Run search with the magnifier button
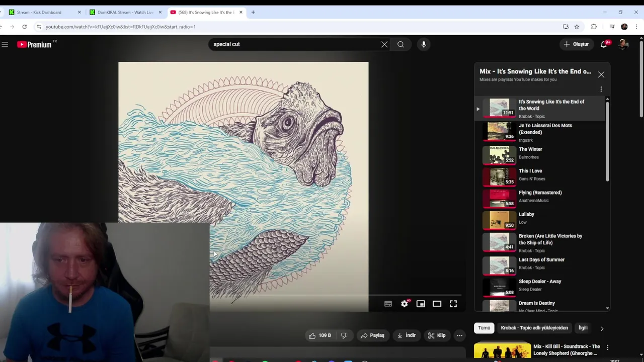The height and width of the screenshot is (362, 644). click(400, 44)
